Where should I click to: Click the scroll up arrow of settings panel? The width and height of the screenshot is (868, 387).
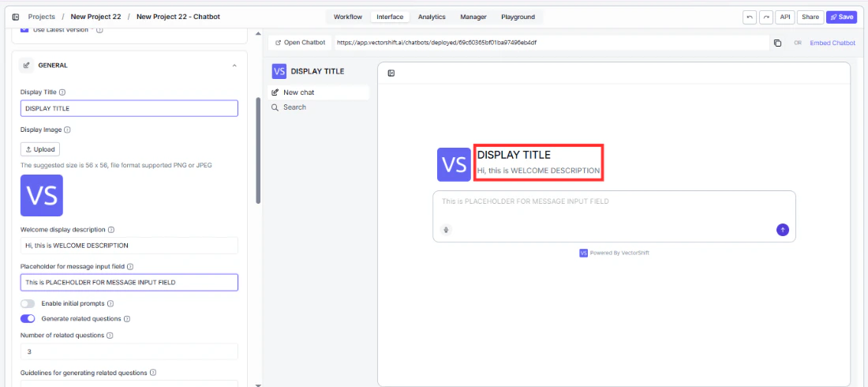(257, 33)
